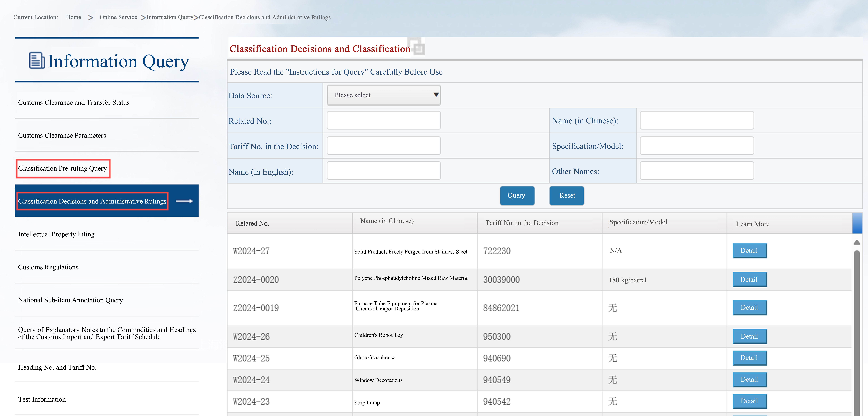The height and width of the screenshot is (416, 868).
Task: Click the Reset button
Action: [x=567, y=196]
